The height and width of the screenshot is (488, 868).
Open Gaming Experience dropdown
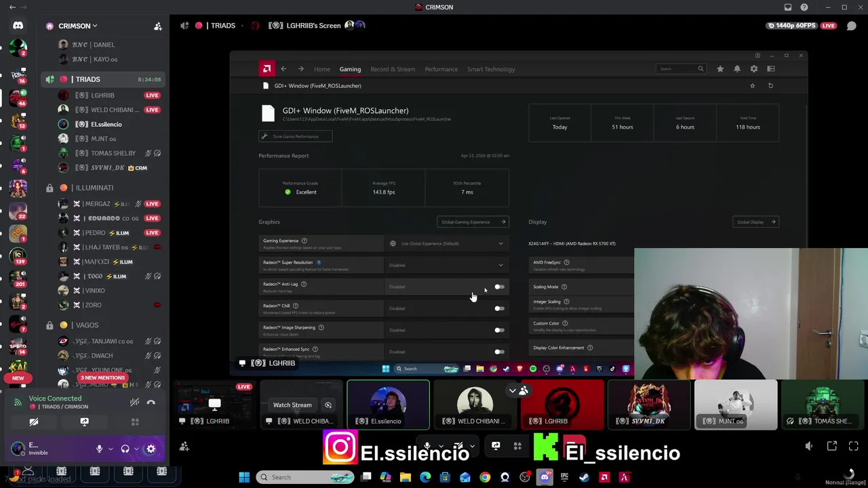pyautogui.click(x=448, y=243)
